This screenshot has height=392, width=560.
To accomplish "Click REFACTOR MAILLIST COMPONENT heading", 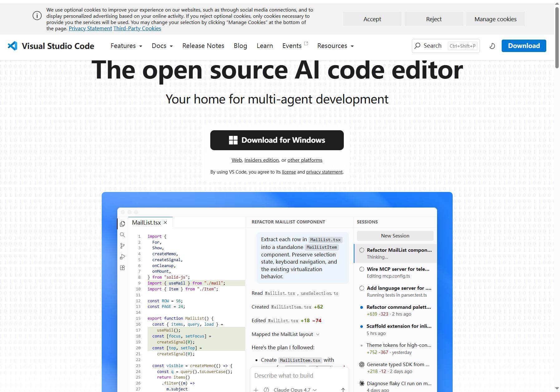I will pyautogui.click(x=288, y=222).
